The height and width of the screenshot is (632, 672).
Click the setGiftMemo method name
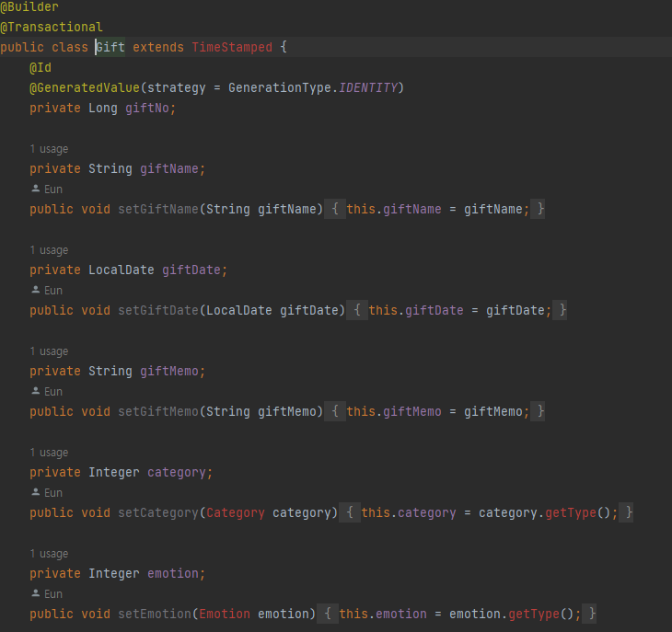[158, 411]
